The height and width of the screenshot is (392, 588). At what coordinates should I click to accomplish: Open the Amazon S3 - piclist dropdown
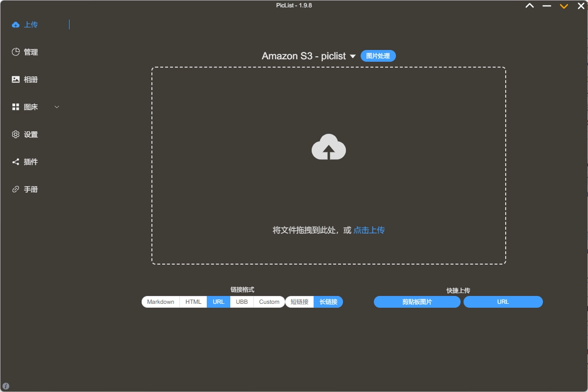(309, 56)
